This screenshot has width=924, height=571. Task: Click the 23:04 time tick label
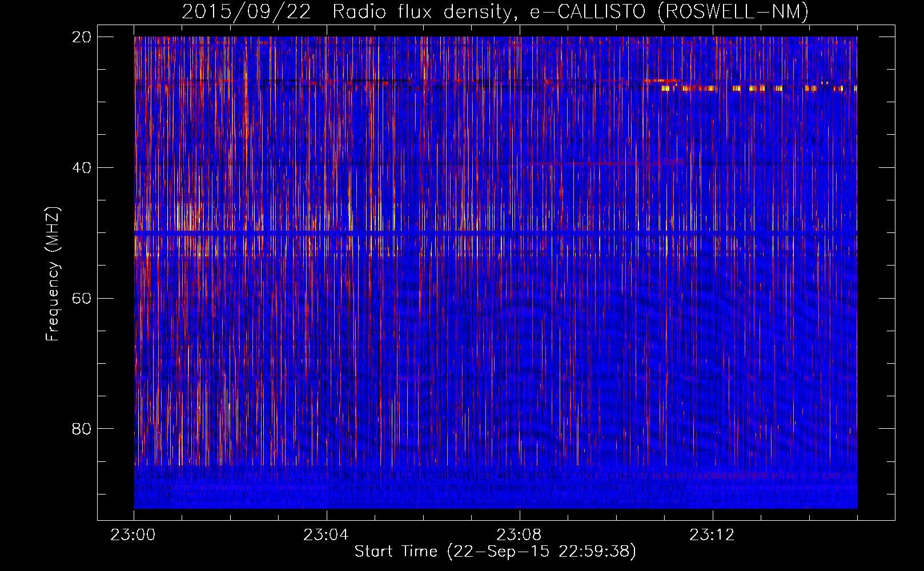(326, 535)
